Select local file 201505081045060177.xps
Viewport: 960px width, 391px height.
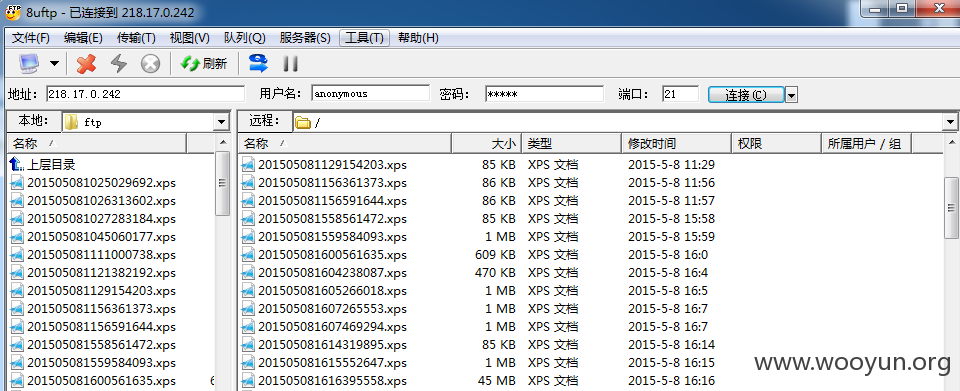tap(101, 237)
